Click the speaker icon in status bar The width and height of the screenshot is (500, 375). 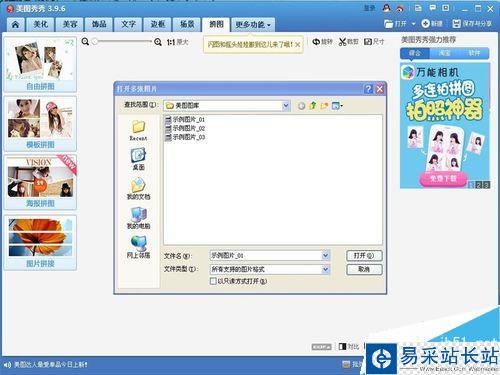click(6, 365)
